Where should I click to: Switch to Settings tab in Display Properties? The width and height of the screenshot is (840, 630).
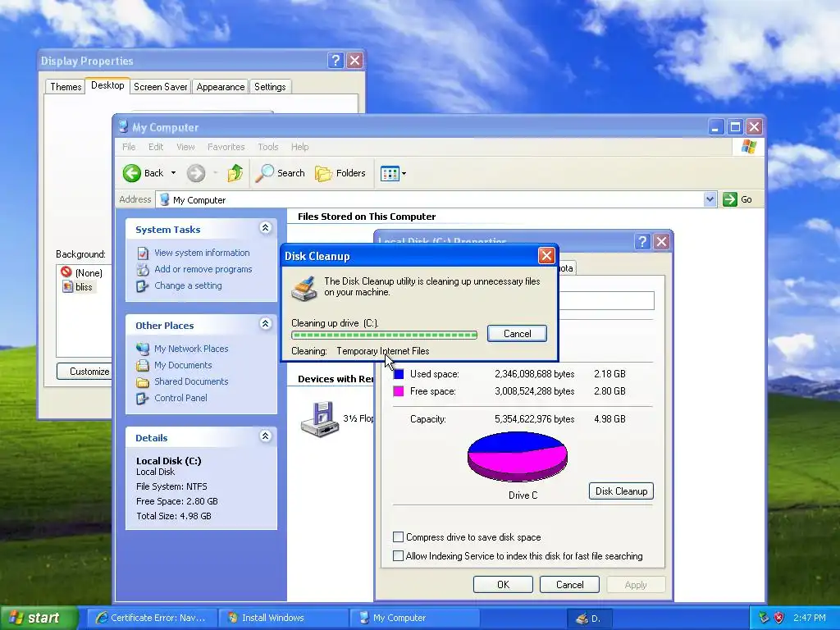point(270,87)
